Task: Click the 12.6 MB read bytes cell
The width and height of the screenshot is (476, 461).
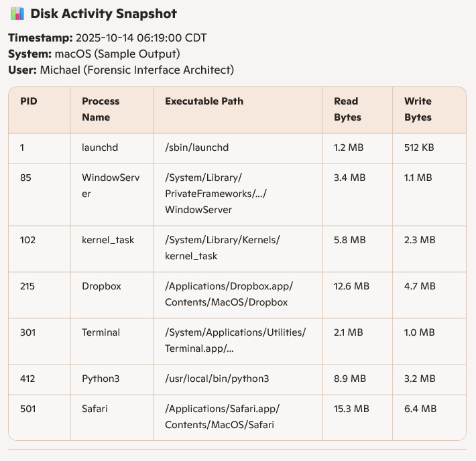Action: [351, 286]
